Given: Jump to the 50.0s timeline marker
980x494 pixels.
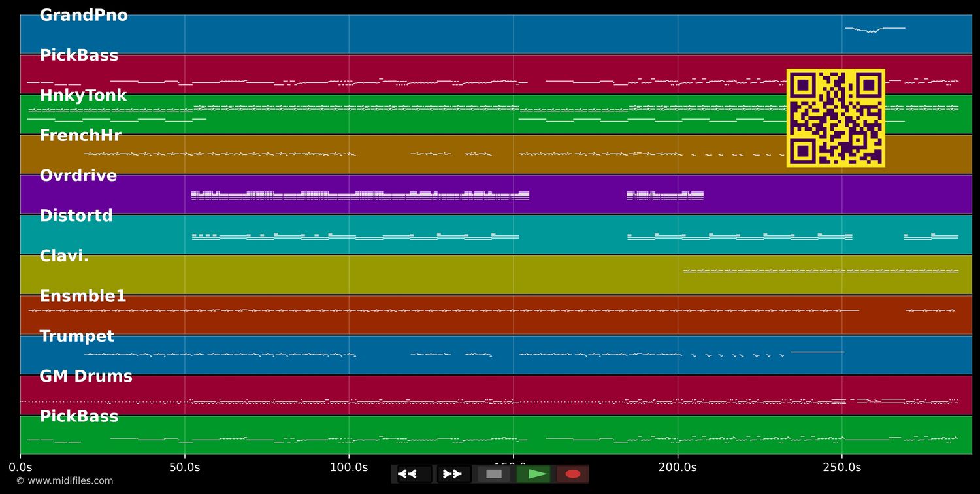Looking at the screenshot, I should coord(185,467).
